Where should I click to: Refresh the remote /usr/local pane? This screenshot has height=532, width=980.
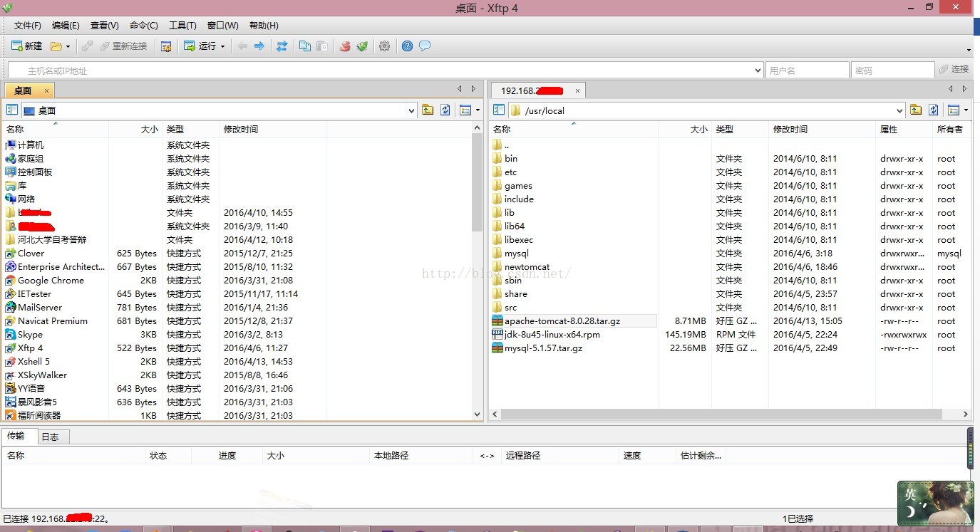(934, 110)
